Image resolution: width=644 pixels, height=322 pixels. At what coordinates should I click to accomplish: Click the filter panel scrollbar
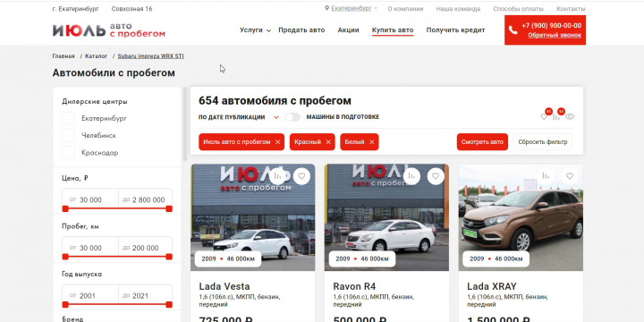point(185,124)
